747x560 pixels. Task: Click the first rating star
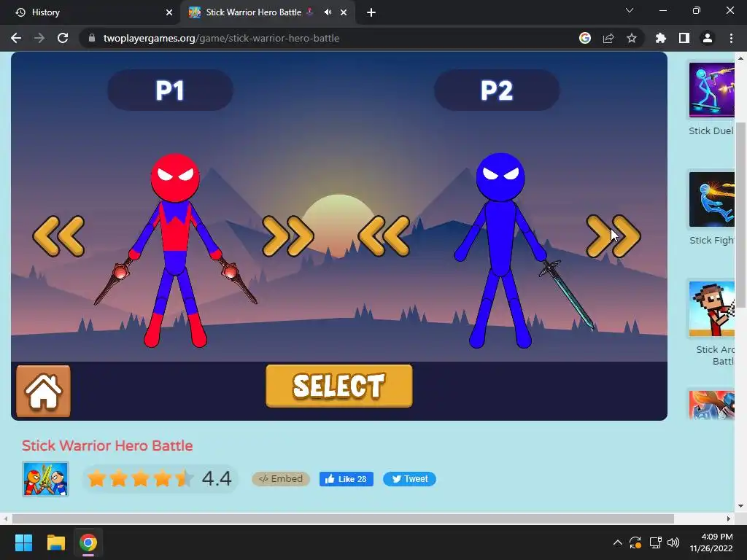[x=97, y=478]
